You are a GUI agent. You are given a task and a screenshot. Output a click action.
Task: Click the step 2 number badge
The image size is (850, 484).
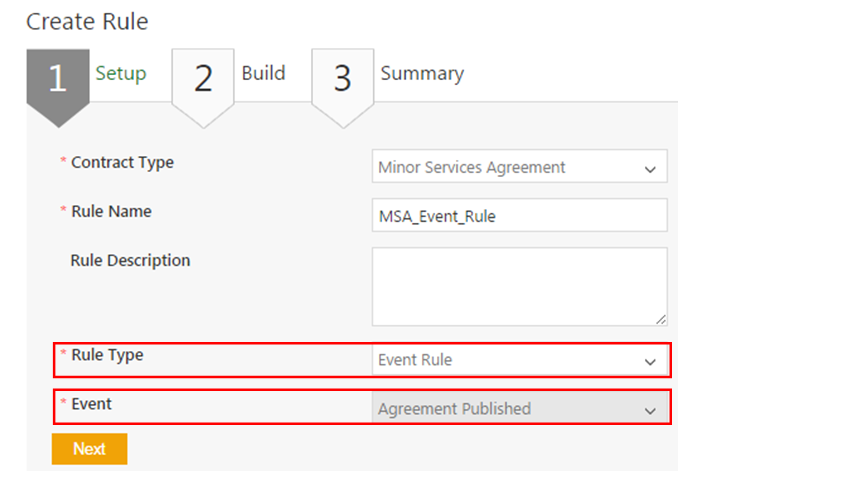point(203,79)
